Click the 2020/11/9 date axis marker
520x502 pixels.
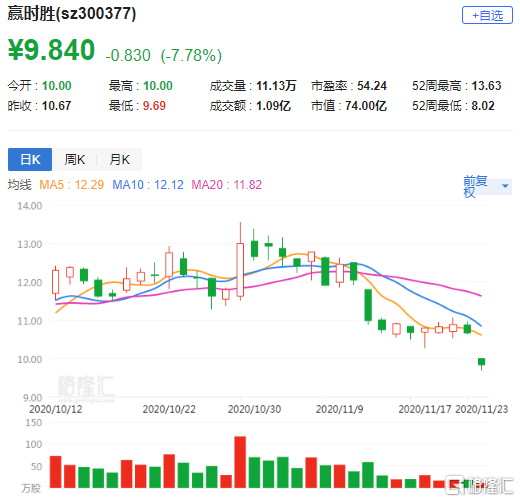click(x=339, y=409)
